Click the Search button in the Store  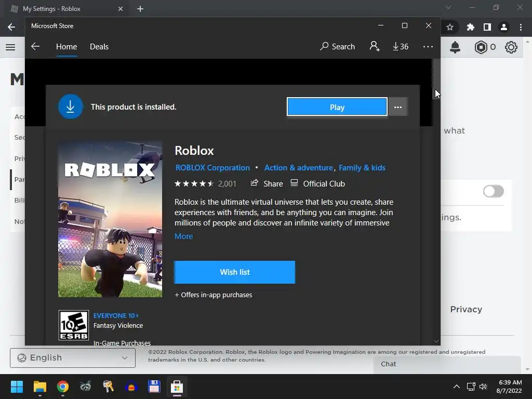click(337, 46)
